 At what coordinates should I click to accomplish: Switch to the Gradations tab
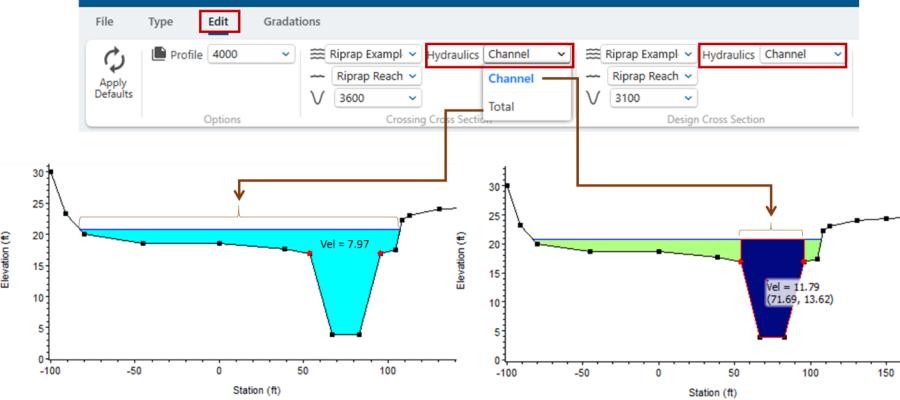(292, 21)
